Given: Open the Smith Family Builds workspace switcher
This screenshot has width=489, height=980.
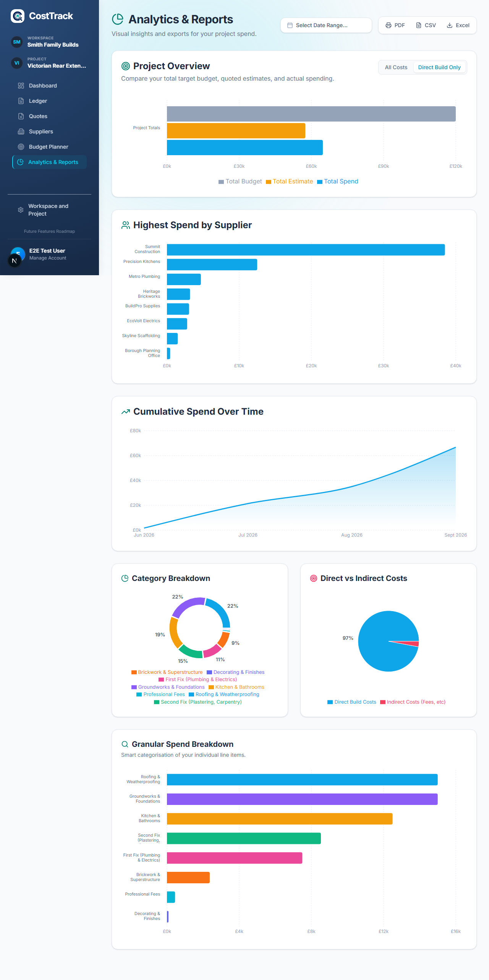Looking at the screenshot, I should (x=49, y=42).
